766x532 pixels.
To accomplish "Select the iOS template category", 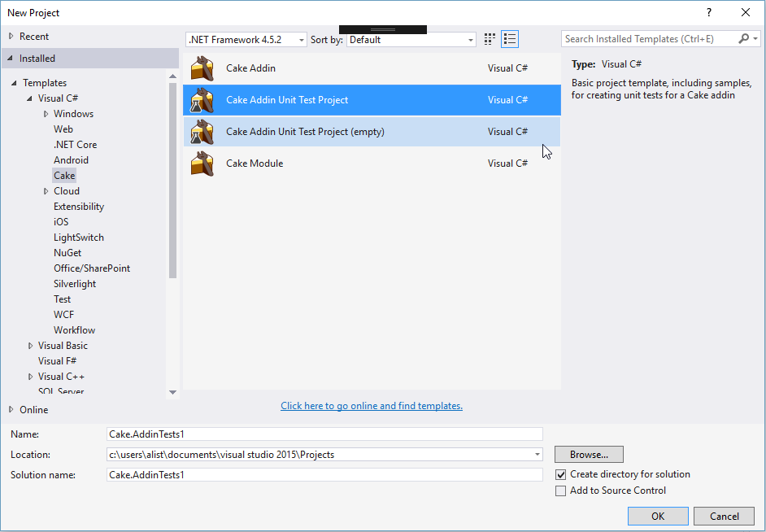I will [x=61, y=222].
